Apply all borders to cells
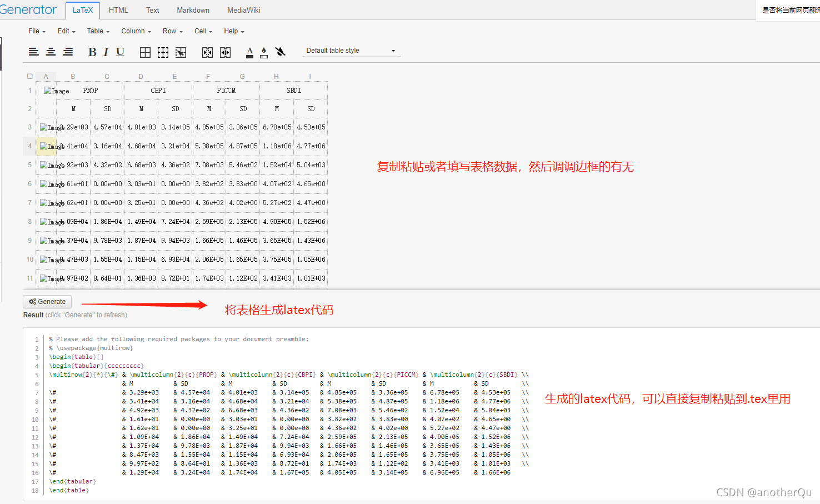This screenshot has width=820, height=504. (x=145, y=52)
